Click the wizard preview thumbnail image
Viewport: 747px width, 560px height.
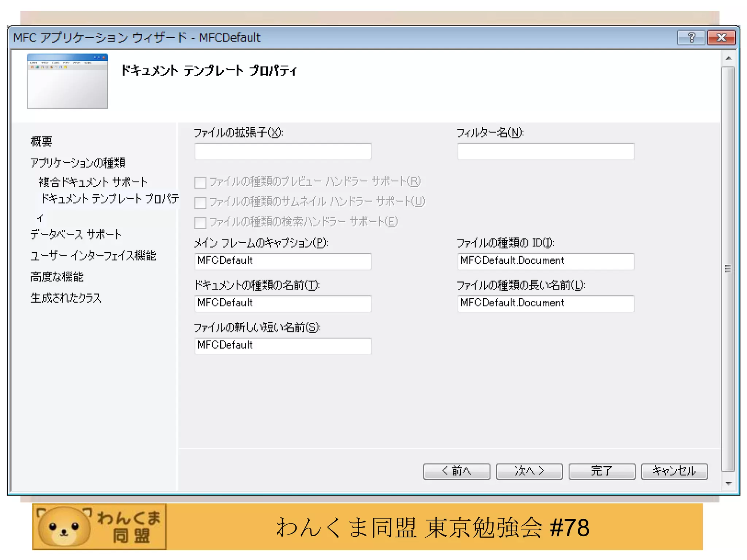(67, 81)
